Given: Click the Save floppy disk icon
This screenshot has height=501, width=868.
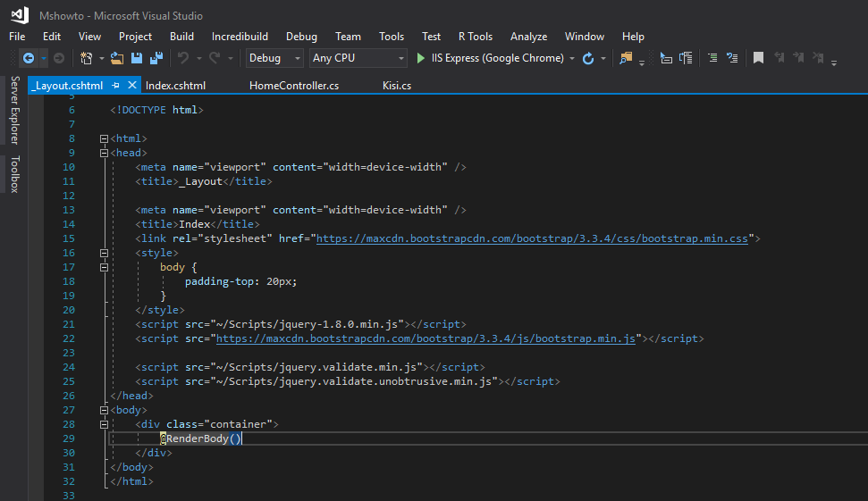Looking at the screenshot, I should tap(137, 58).
